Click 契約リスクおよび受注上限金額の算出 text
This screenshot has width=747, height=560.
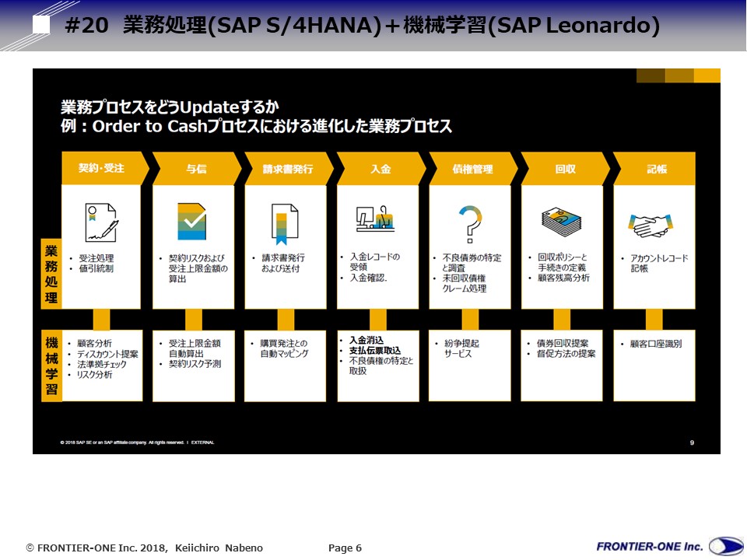click(x=198, y=268)
